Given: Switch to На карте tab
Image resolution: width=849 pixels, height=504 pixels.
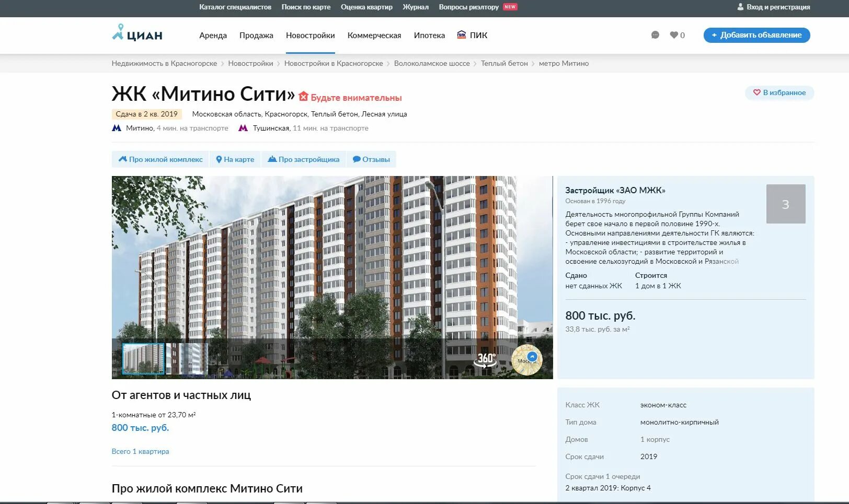Looking at the screenshot, I should coord(235,159).
